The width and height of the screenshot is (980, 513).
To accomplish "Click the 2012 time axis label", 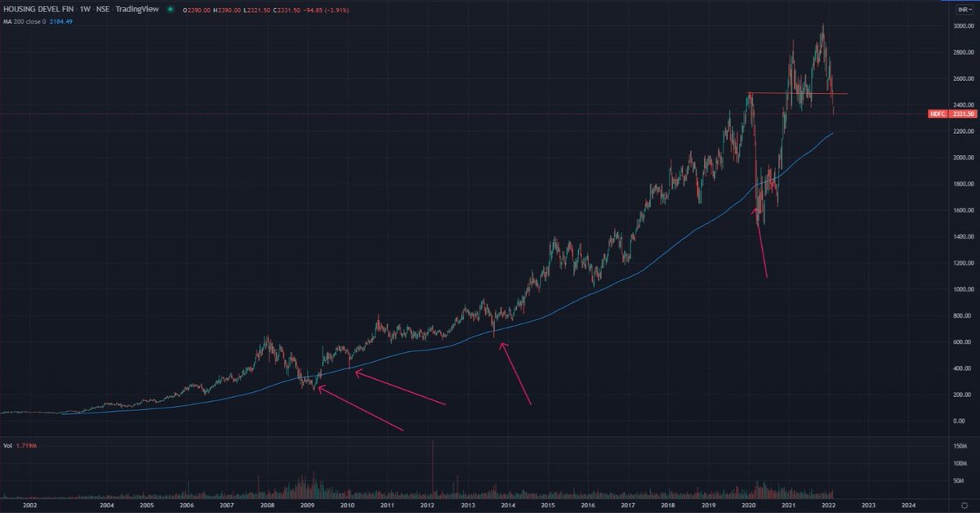I will click(x=427, y=506).
